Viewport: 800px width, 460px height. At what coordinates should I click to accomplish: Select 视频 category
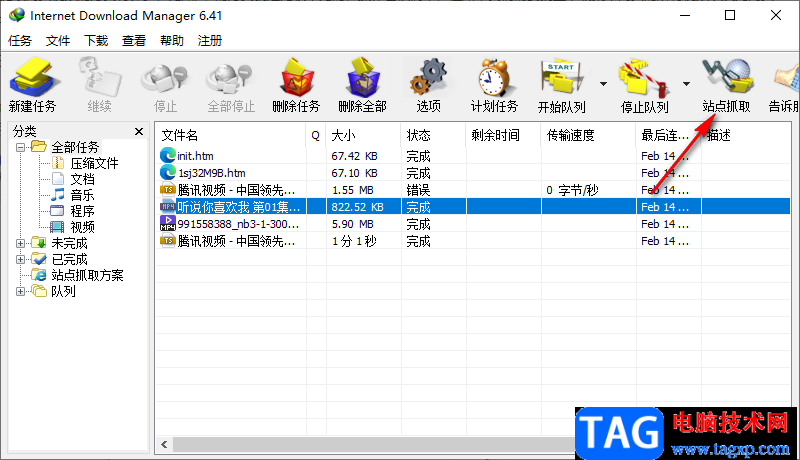coord(82,227)
